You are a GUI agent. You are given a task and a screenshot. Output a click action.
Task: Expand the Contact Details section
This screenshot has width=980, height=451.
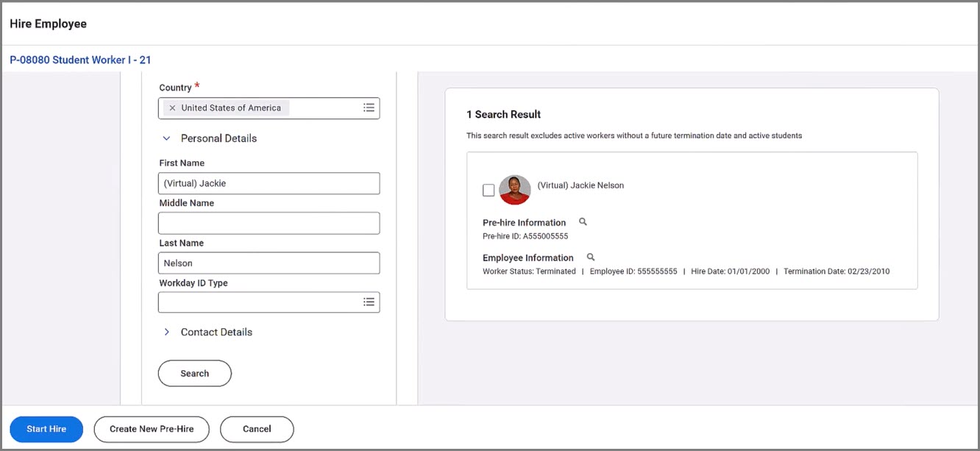pos(167,333)
